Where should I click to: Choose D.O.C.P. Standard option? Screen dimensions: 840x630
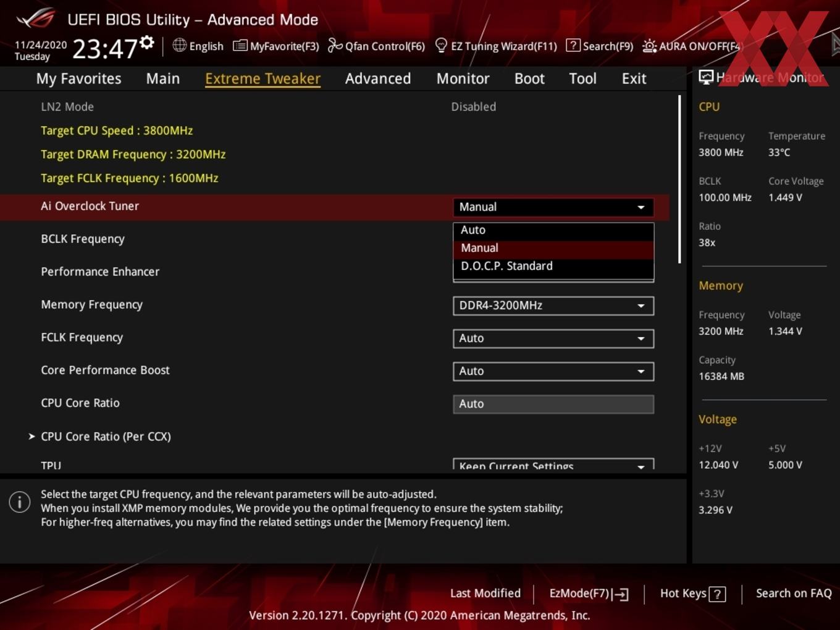pos(553,266)
